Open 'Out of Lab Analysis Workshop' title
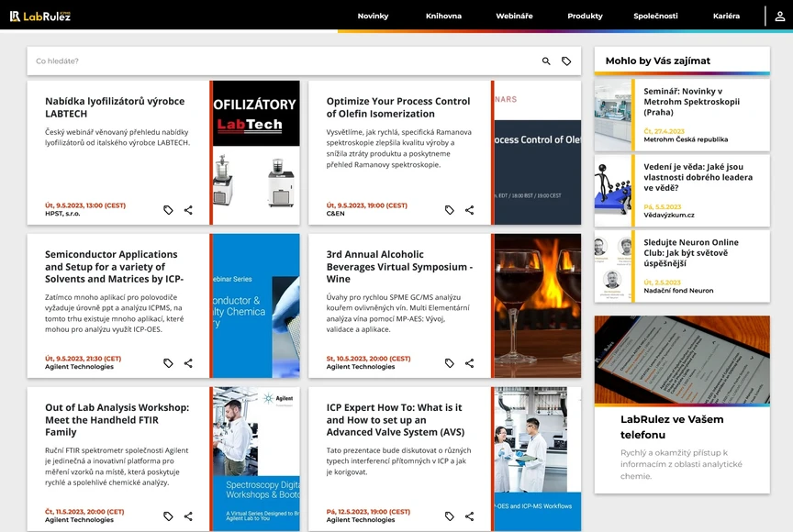This screenshot has width=793, height=532. point(117,420)
